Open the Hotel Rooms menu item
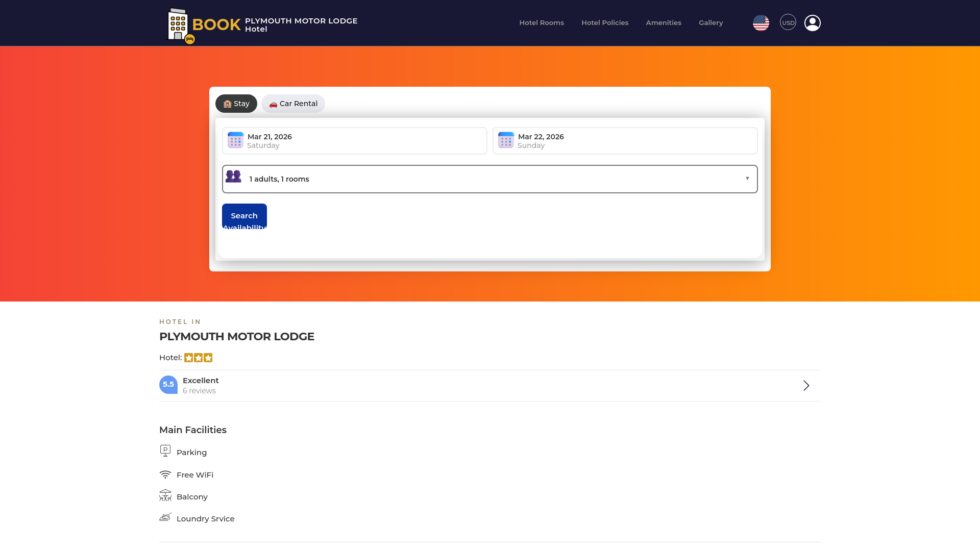The height and width of the screenshot is (551, 980). coord(542,22)
